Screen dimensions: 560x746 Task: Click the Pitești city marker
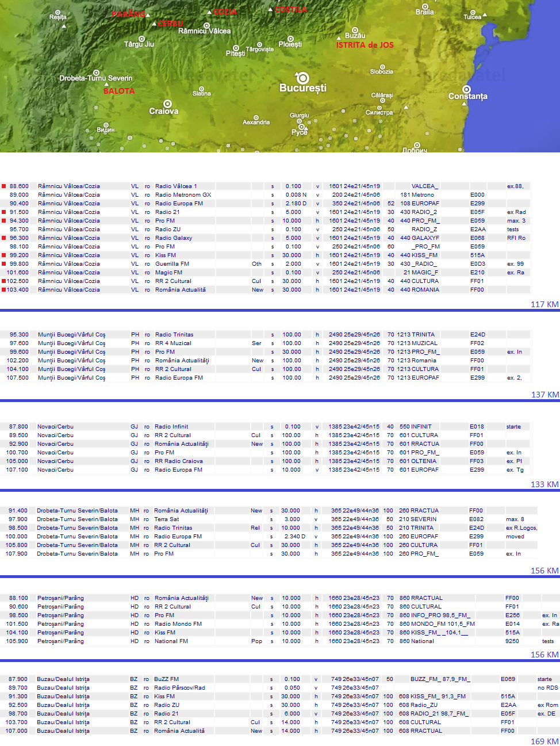coord(236,48)
